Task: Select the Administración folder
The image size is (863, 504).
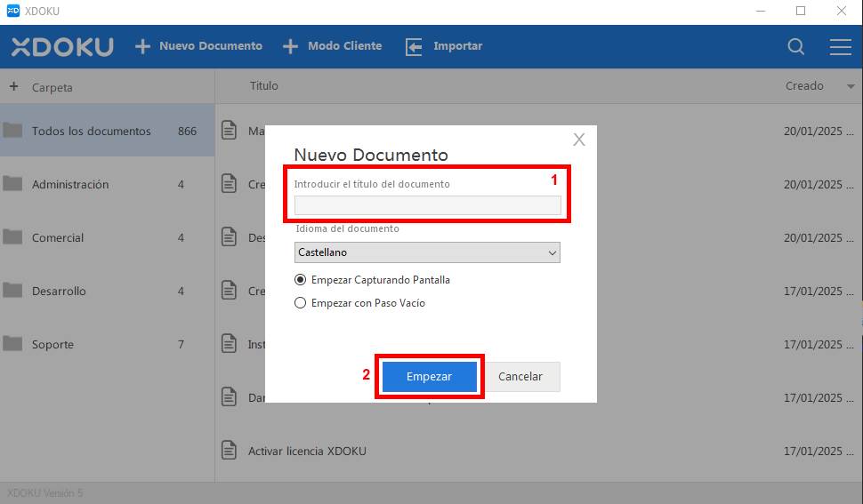Action: coord(108,184)
